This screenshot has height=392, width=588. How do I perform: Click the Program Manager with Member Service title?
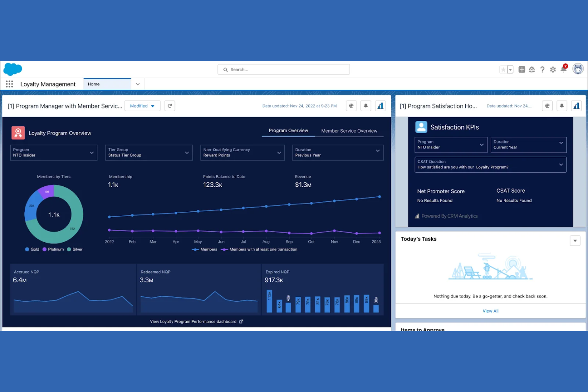(x=65, y=106)
